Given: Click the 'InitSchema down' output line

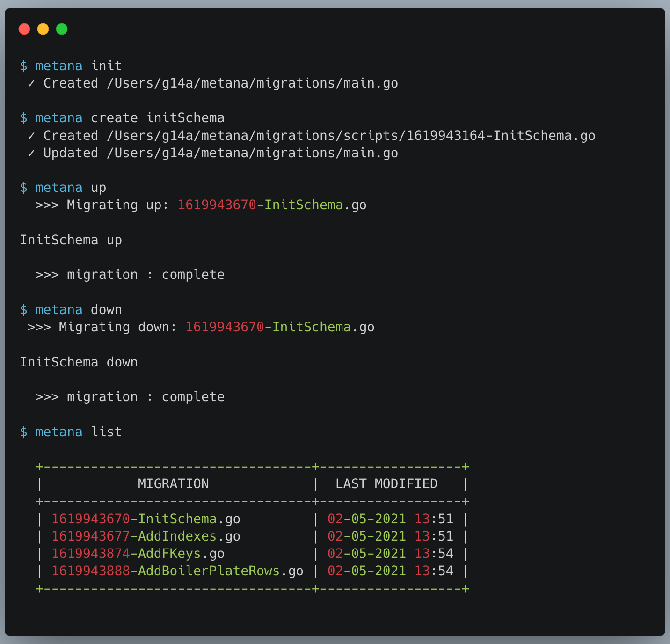Looking at the screenshot, I should [x=79, y=362].
